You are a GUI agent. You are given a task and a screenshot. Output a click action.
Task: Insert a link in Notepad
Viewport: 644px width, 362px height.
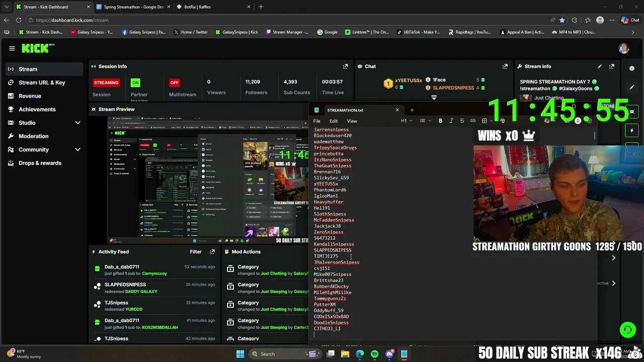coord(473,121)
